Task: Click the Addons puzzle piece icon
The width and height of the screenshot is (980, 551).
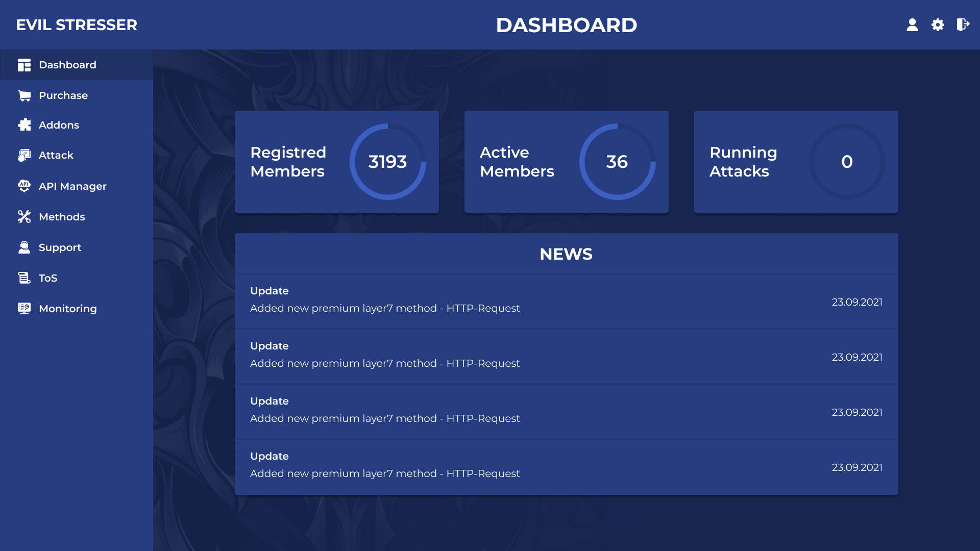Action: pyautogui.click(x=24, y=125)
